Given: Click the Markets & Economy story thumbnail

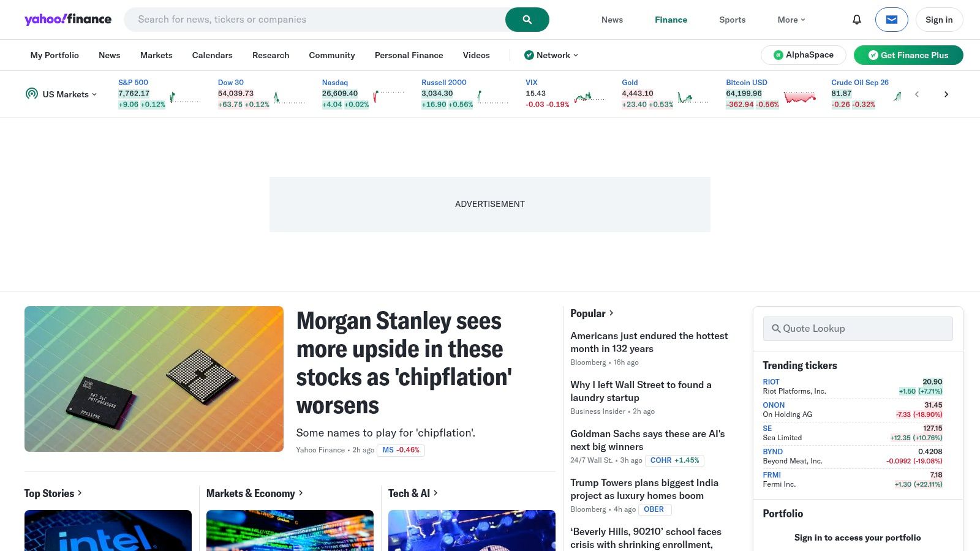Looking at the screenshot, I should click(290, 530).
